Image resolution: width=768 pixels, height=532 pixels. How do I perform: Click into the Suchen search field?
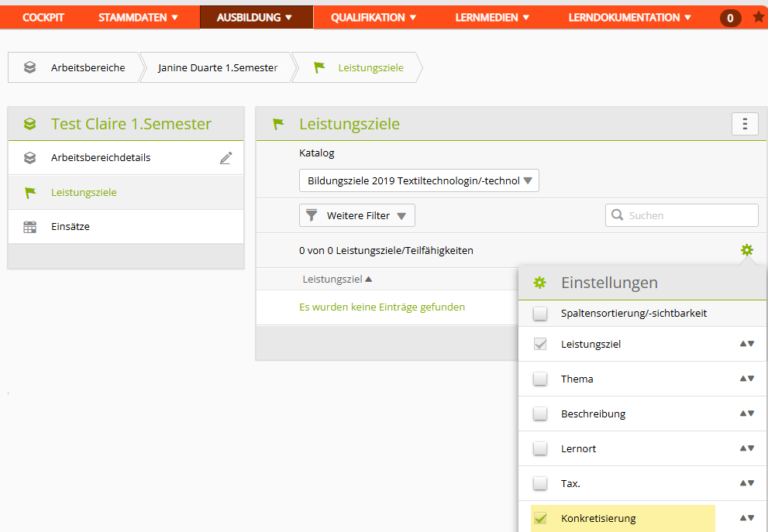[682, 215]
